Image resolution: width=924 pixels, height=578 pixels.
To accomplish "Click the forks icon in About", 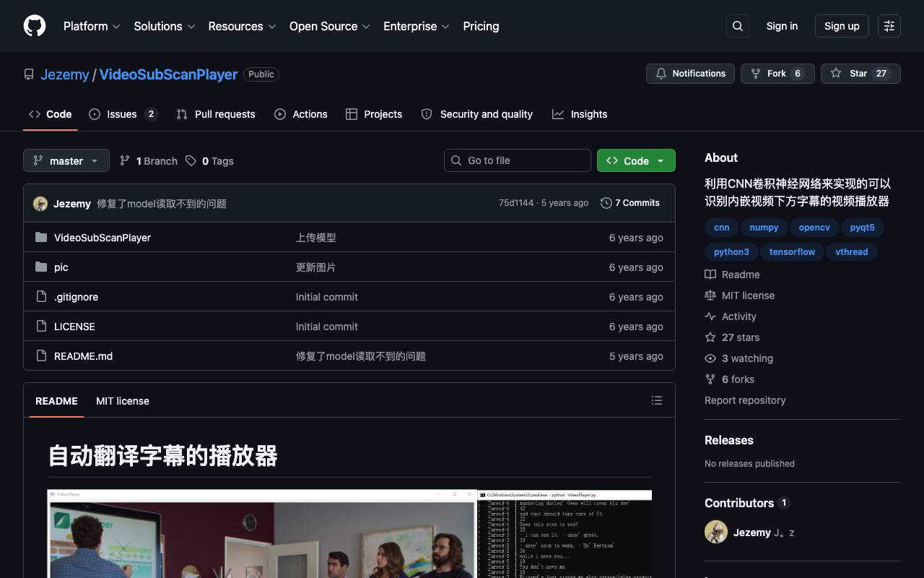I will 710,379.
